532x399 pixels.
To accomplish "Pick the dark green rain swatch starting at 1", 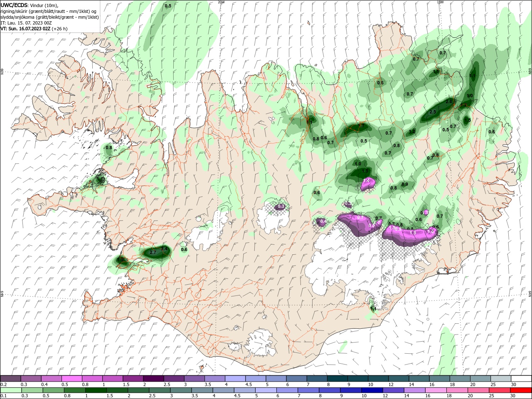I will [96, 390].
